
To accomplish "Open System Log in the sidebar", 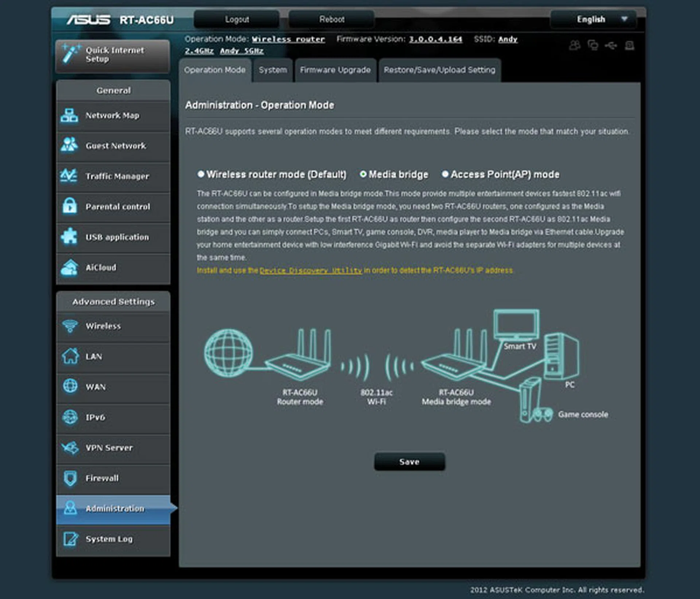I will pyautogui.click(x=109, y=539).
